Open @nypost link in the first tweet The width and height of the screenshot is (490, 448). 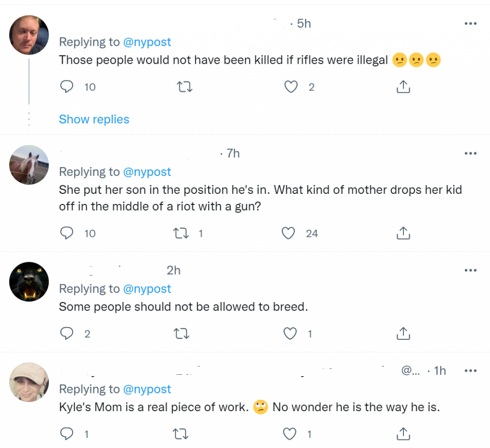(x=147, y=42)
